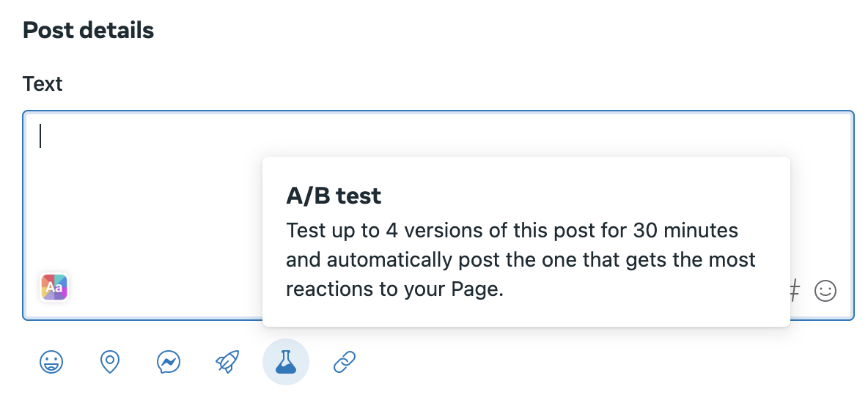Choose the pin-shaped icon in the bottom row

click(x=110, y=363)
